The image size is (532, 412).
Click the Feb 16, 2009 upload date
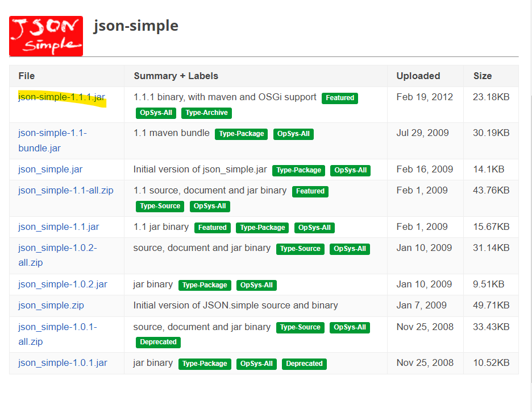(425, 169)
